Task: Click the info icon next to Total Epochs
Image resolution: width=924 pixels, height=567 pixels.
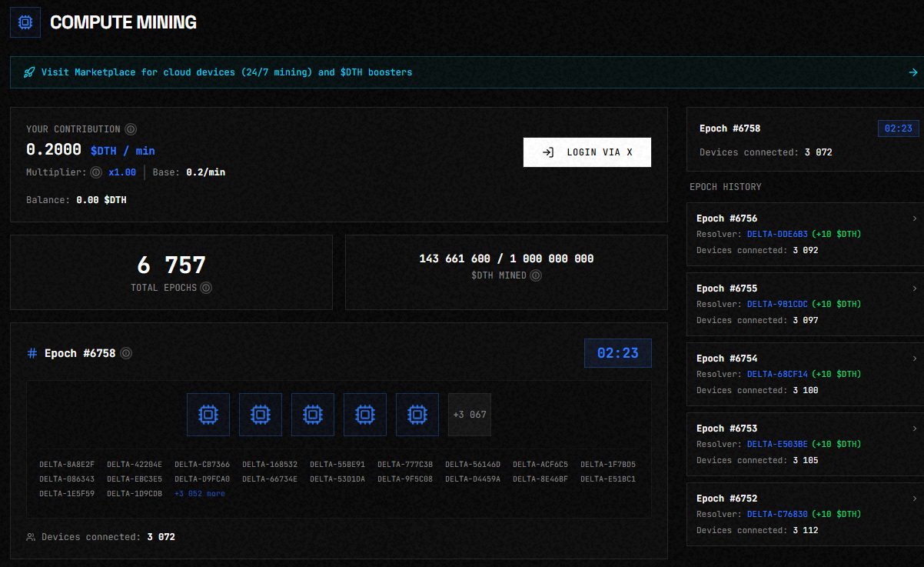Action: [206, 288]
